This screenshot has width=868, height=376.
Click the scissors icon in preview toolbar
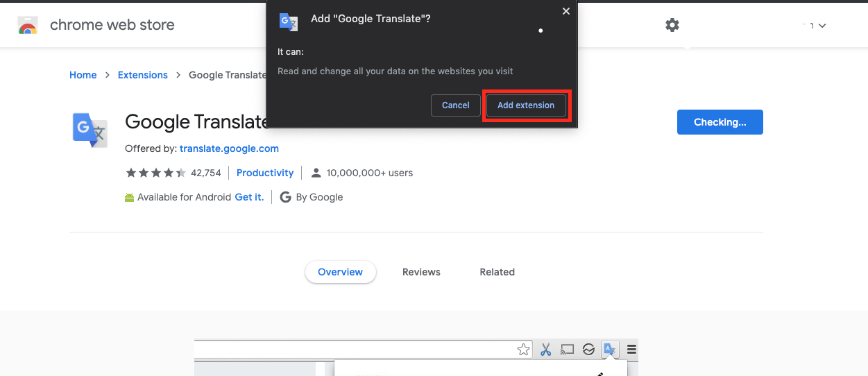545,350
